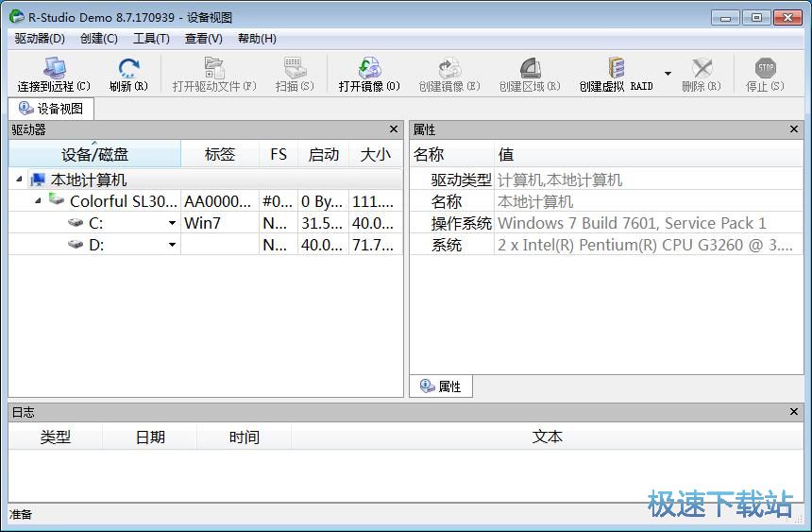Open the 帮助(H) menu
Image resolution: width=812 pixels, height=532 pixels.
click(257, 39)
